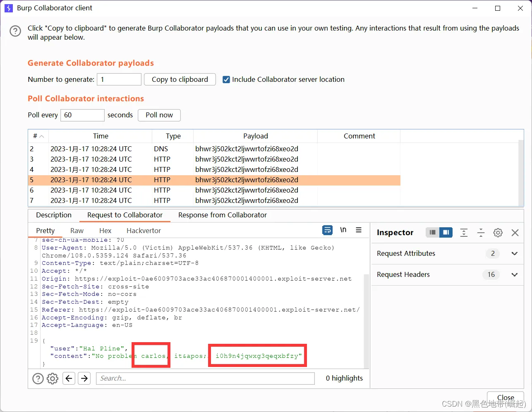Expand all Inspector sections icon
This screenshot has width=532, height=412.
pyautogui.click(x=464, y=233)
